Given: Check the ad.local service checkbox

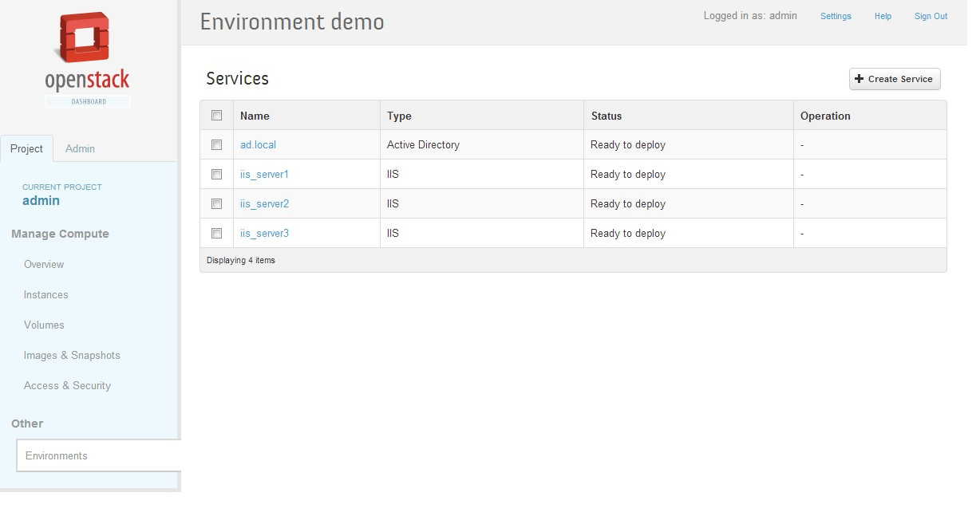Looking at the screenshot, I should [216, 145].
